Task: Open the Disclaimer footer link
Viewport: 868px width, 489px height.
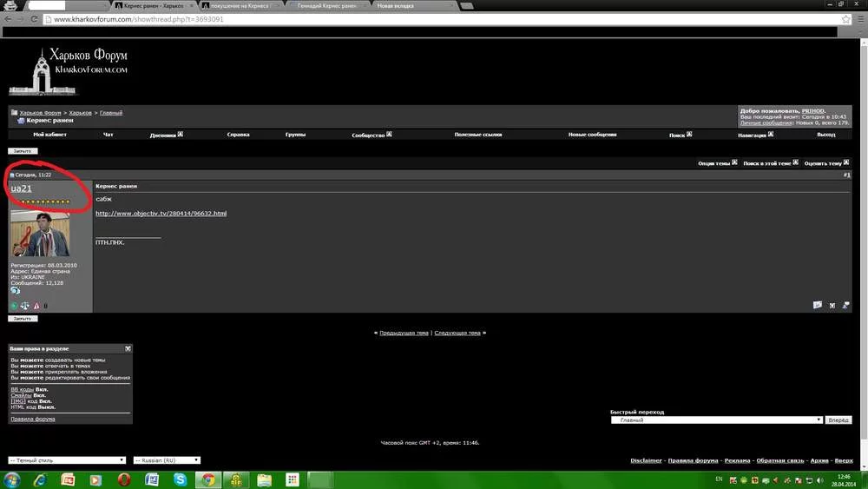Action: tap(646, 460)
